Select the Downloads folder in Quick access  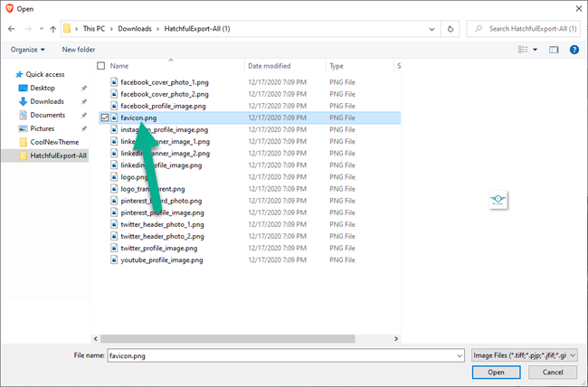(x=46, y=101)
